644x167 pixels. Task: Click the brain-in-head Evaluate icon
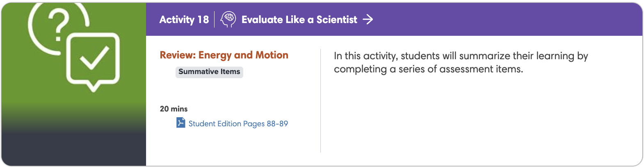228,19
